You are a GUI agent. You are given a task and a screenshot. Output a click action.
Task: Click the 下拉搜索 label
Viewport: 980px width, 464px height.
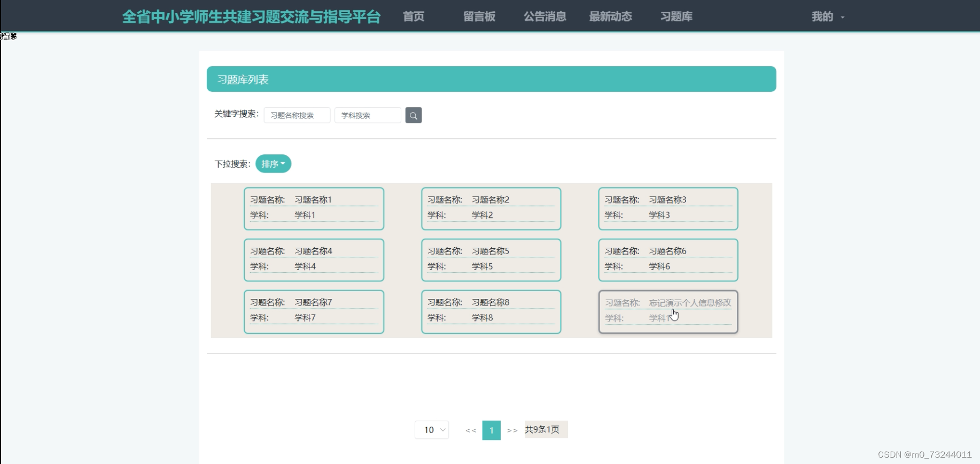(x=232, y=164)
